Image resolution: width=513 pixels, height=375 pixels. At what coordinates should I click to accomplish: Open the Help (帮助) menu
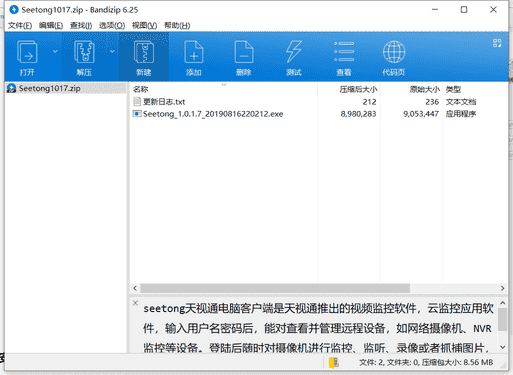(177, 25)
